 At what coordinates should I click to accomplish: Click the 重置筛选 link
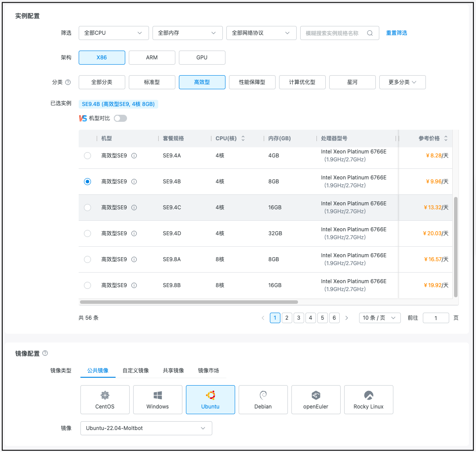click(x=396, y=33)
